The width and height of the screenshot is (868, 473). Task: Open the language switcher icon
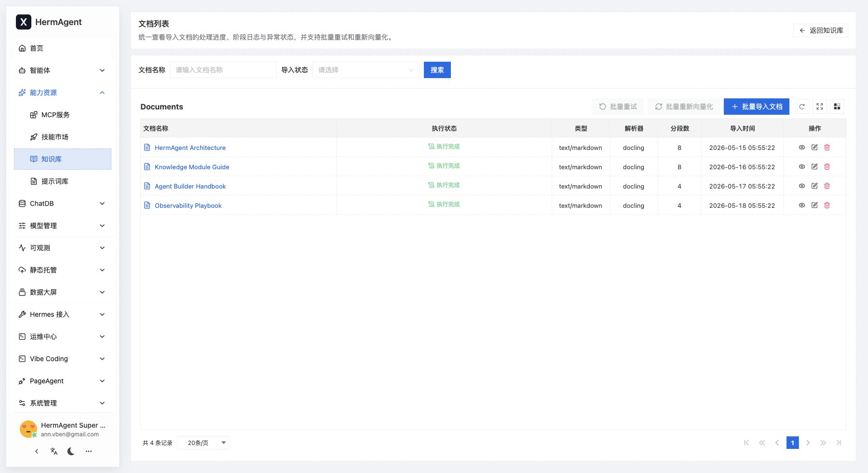pos(54,451)
